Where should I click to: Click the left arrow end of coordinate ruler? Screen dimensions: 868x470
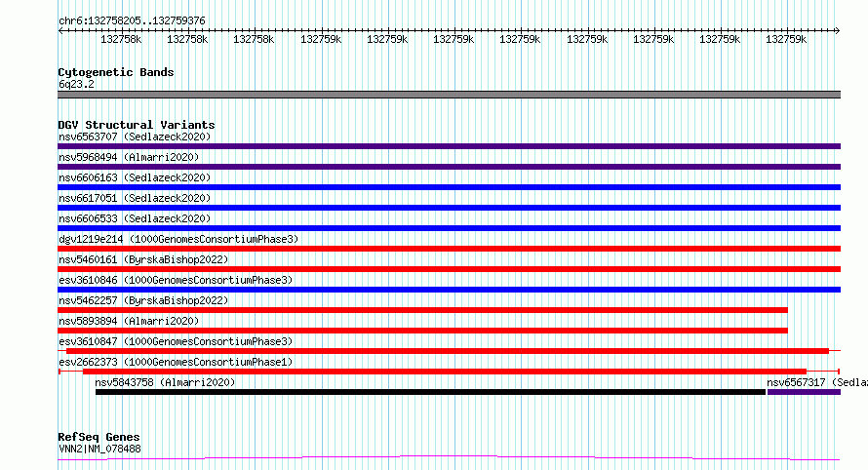click(60, 30)
